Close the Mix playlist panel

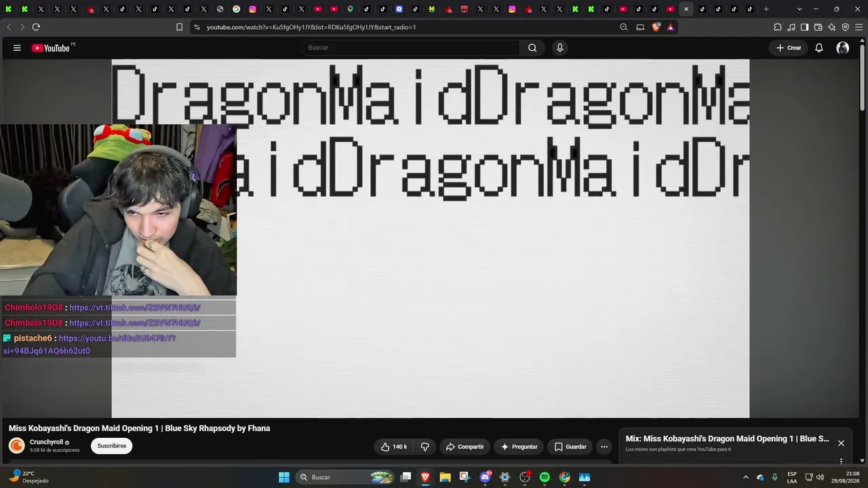841,443
